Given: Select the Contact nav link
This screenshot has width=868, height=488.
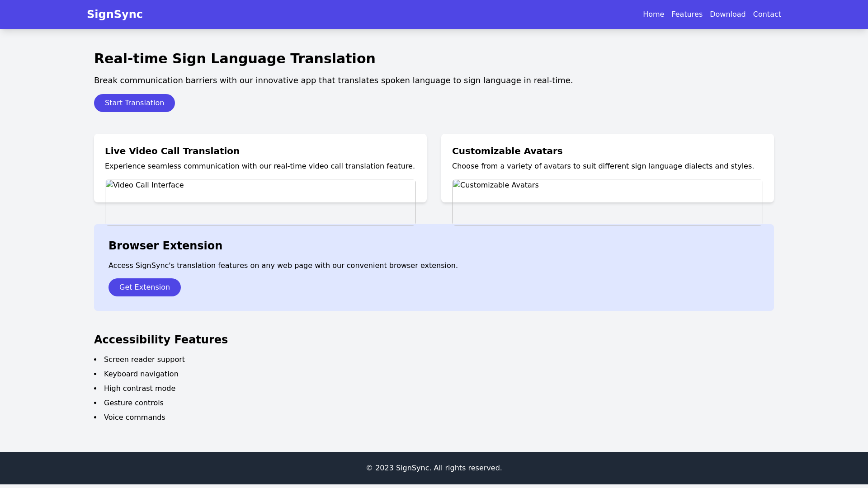Looking at the screenshot, I should pyautogui.click(x=767, y=14).
